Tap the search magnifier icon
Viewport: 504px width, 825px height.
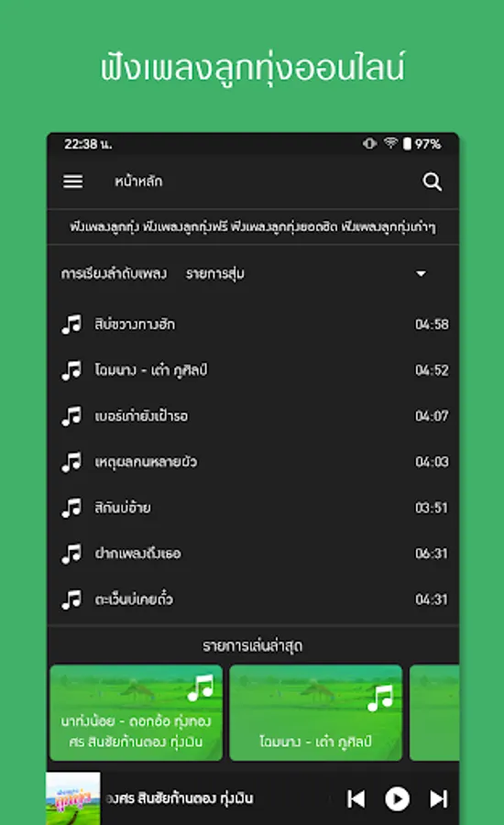point(432,182)
